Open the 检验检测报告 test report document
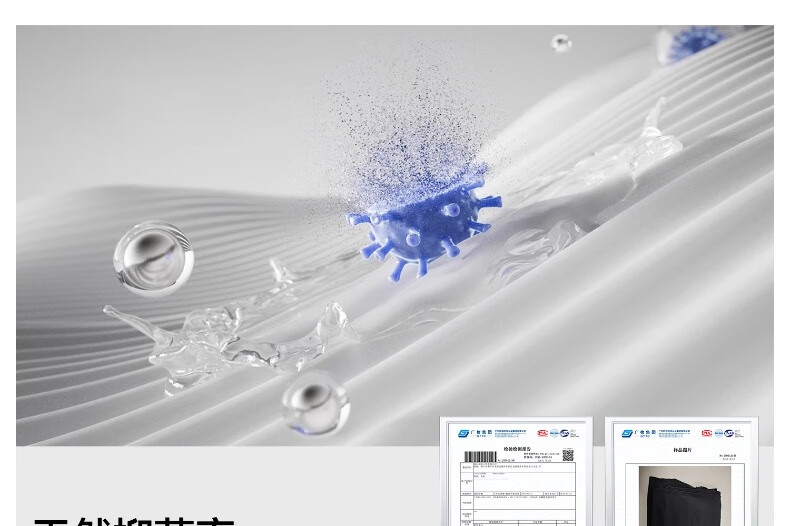Viewport: 790px width, 526px height. pos(516,472)
